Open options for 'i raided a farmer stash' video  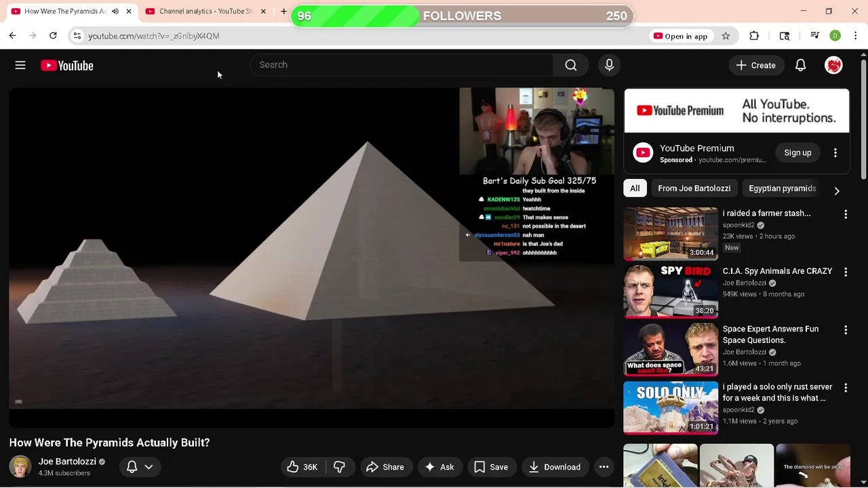point(845,214)
